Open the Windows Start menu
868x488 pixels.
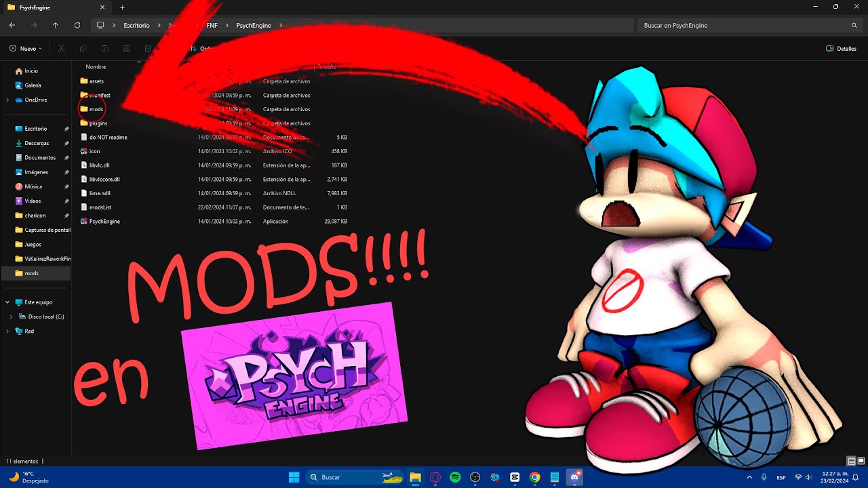(x=294, y=477)
